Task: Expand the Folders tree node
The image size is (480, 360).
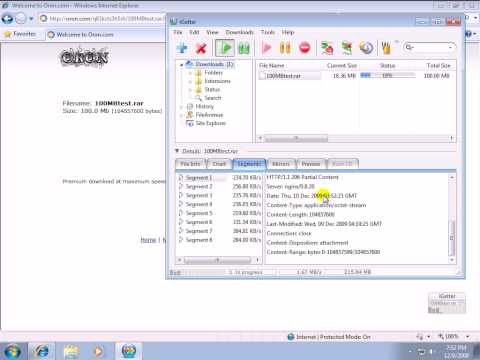Action: tap(190, 73)
